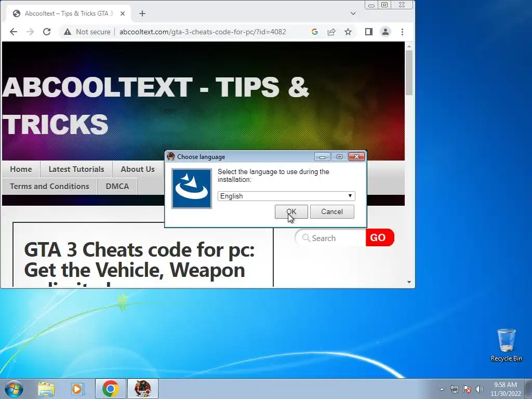This screenshot has width=532, height=399.
Task: Open Windows Media Player from taskbar
Action: (x=78, y=389)
